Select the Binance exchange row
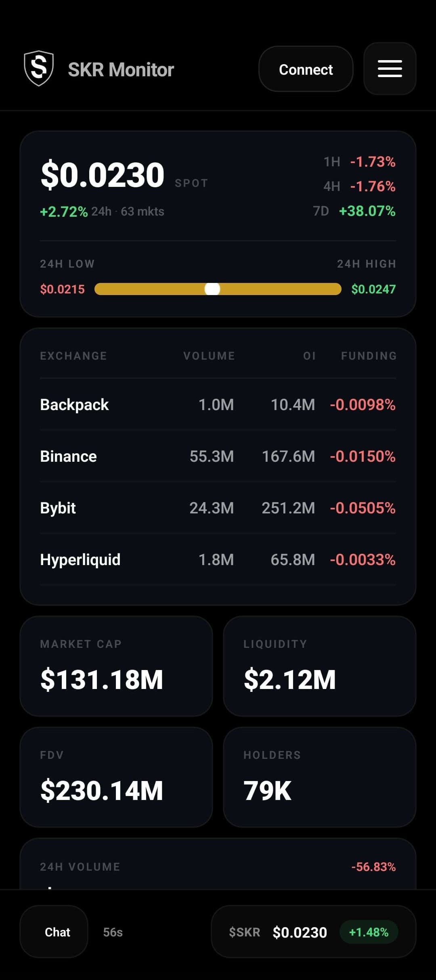The height and width of the screenshot is (980, 436). (218, 456)
